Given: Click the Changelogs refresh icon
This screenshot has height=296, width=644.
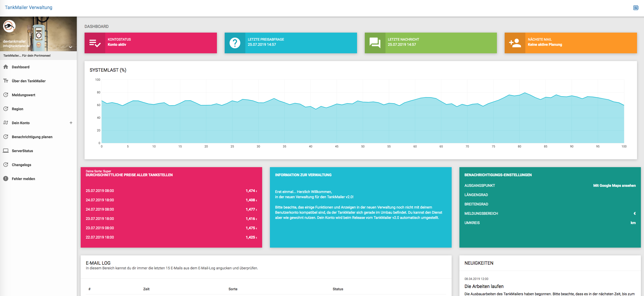Looking at the screenshot, I should (6, 165).
